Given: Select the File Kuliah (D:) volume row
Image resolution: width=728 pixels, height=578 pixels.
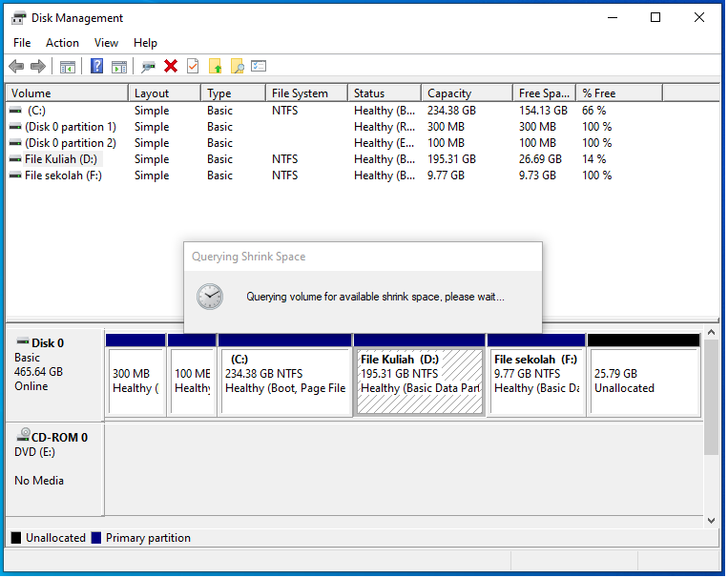Looking at the screenshot, I should click(61, 159).
